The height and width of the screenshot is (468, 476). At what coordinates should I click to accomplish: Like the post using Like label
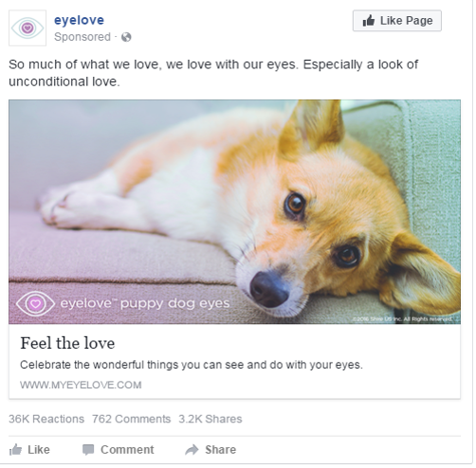tap(39, 450)
